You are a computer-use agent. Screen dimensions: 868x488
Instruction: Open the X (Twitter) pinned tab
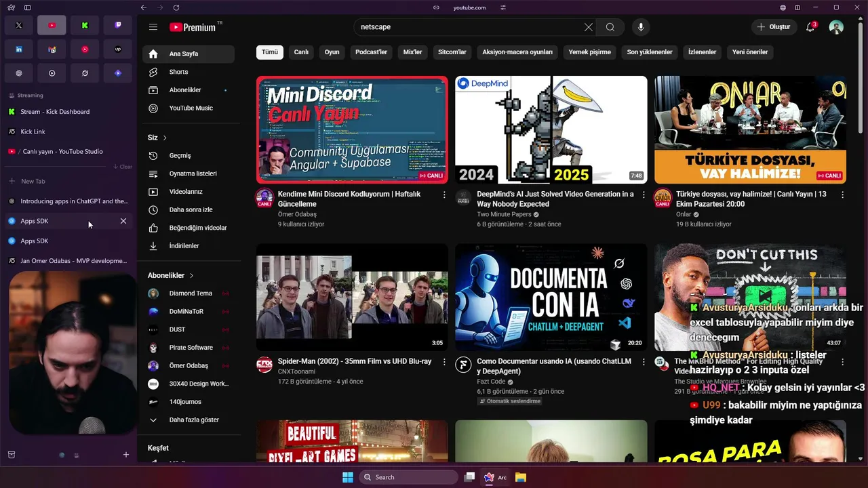19,25
